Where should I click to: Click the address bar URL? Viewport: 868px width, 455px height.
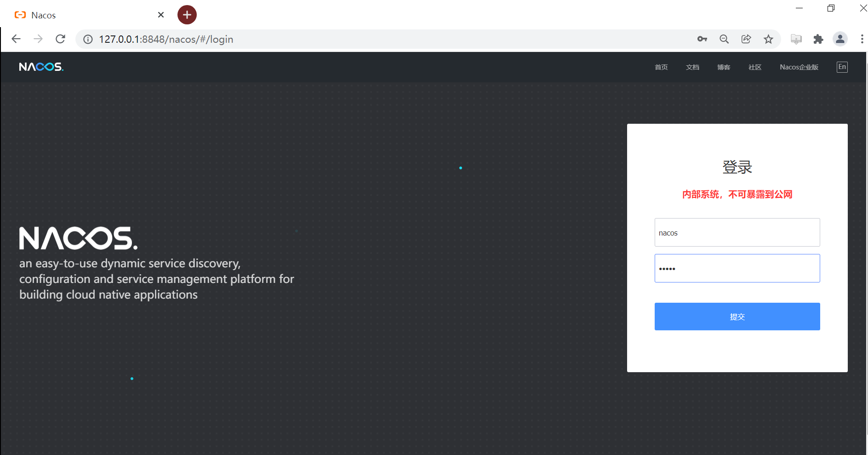[x=166, y=40]
